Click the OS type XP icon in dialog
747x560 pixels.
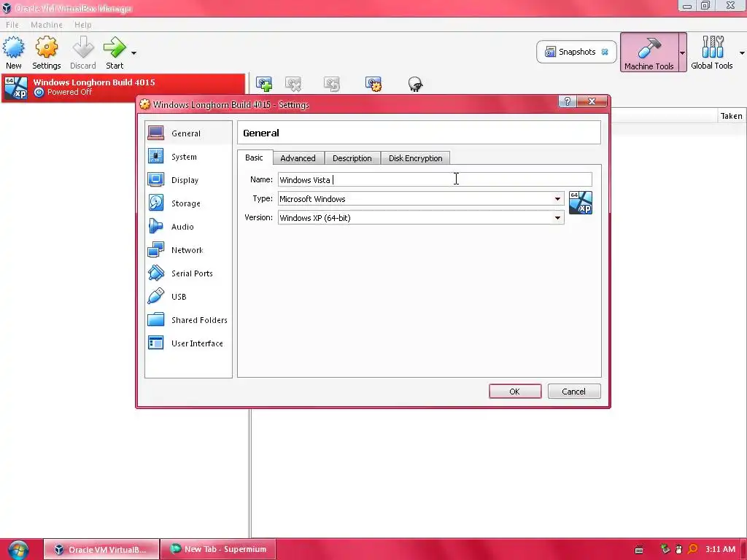pyautogui.click(x=581, y=203)
